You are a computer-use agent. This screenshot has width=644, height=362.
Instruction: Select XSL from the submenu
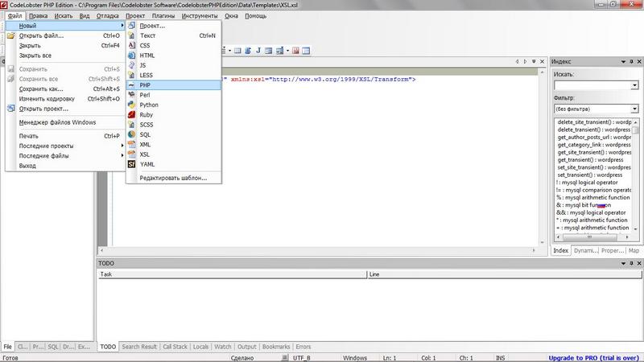[174, 154]
